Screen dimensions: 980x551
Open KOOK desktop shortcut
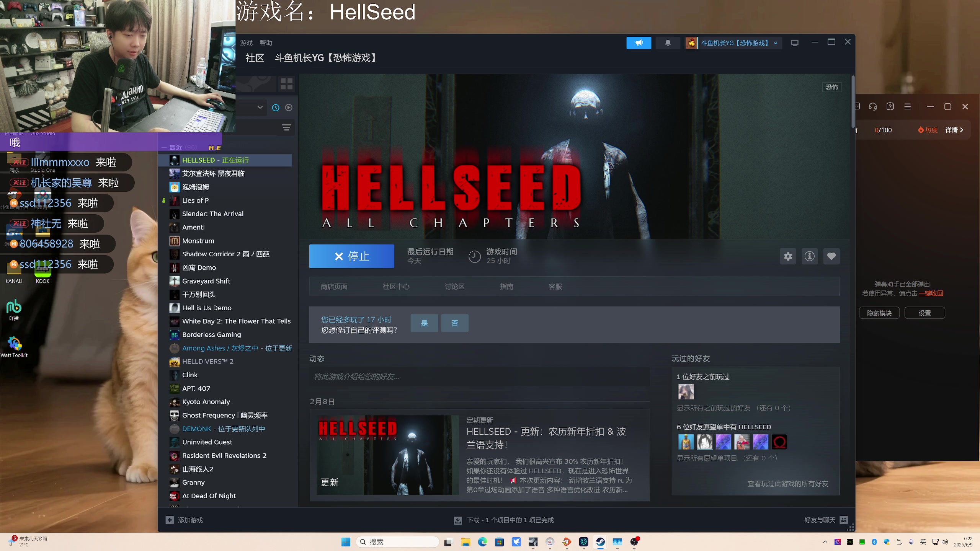click(x=42, y=272)
